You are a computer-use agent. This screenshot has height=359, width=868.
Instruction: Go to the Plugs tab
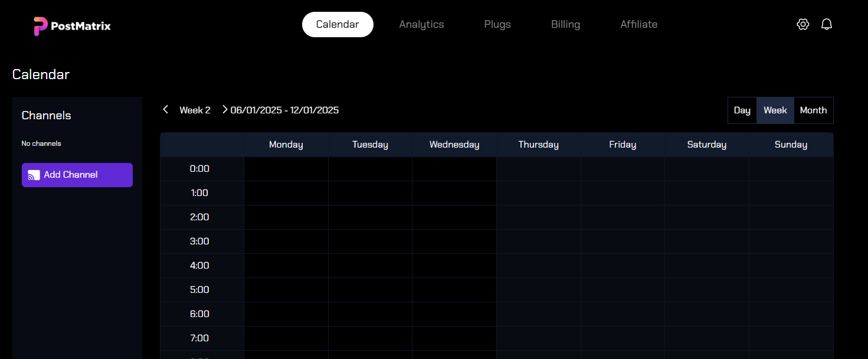[x=497, y=25]
